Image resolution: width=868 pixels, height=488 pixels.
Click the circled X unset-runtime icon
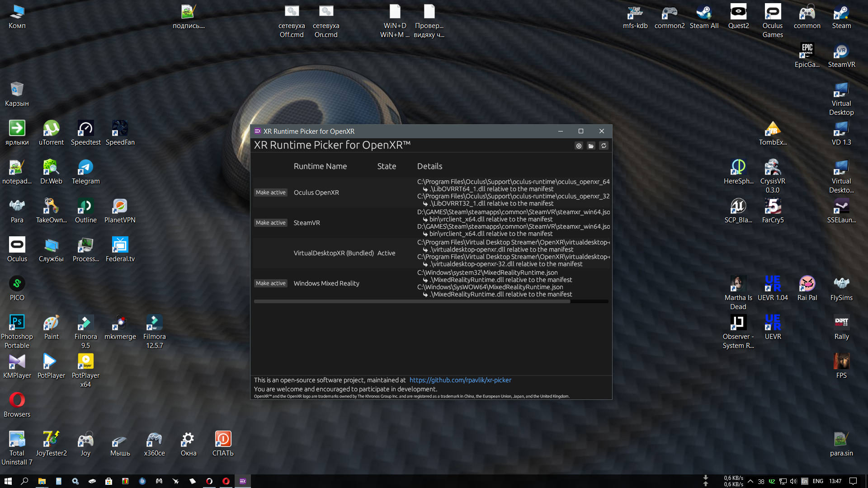[x=579, y=145]
